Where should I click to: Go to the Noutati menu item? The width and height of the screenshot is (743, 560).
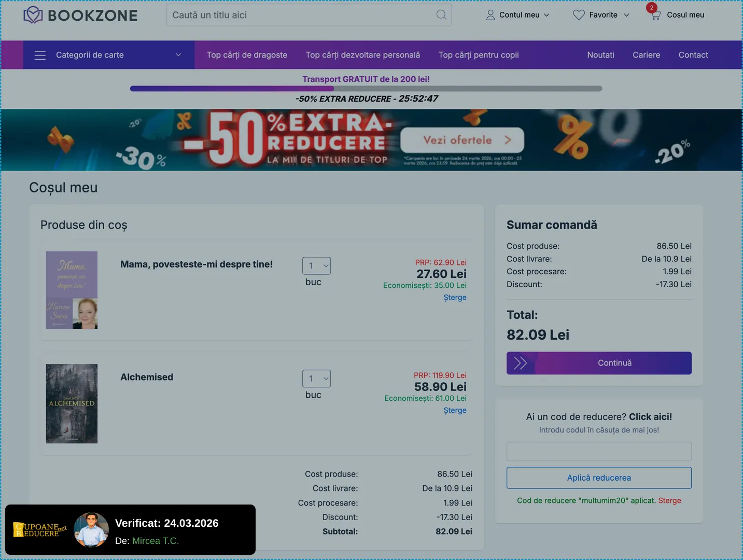point(600,55)
